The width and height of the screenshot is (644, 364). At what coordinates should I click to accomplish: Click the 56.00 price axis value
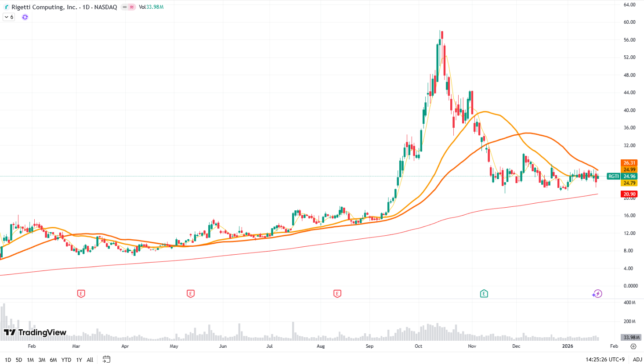[630, 40]
